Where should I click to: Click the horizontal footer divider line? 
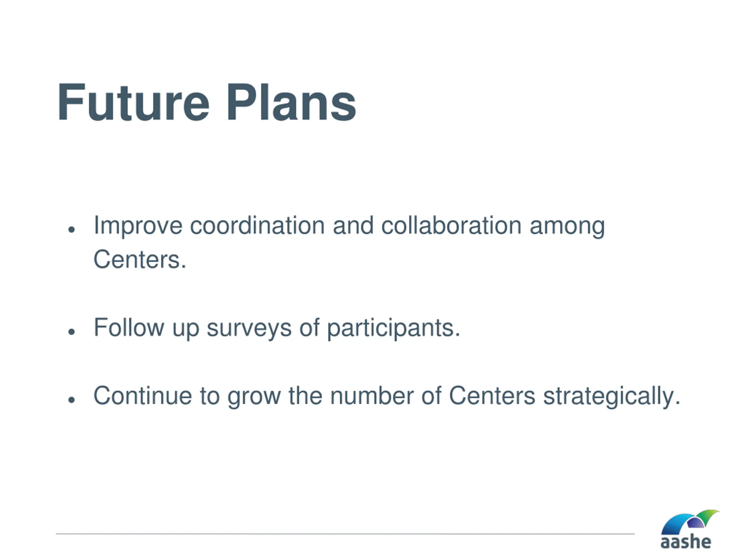pyautogui.click(x=345, y=534)
